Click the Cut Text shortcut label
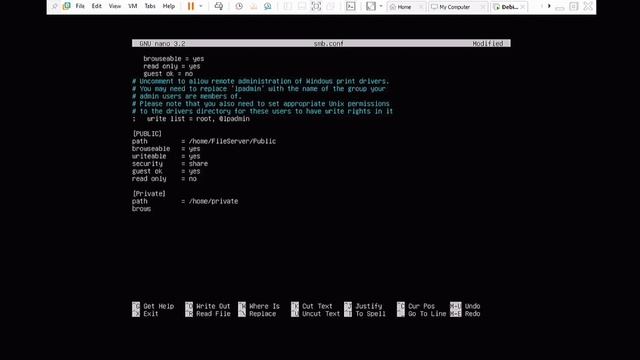Screen dimensions: 640x360 (317, 306)
